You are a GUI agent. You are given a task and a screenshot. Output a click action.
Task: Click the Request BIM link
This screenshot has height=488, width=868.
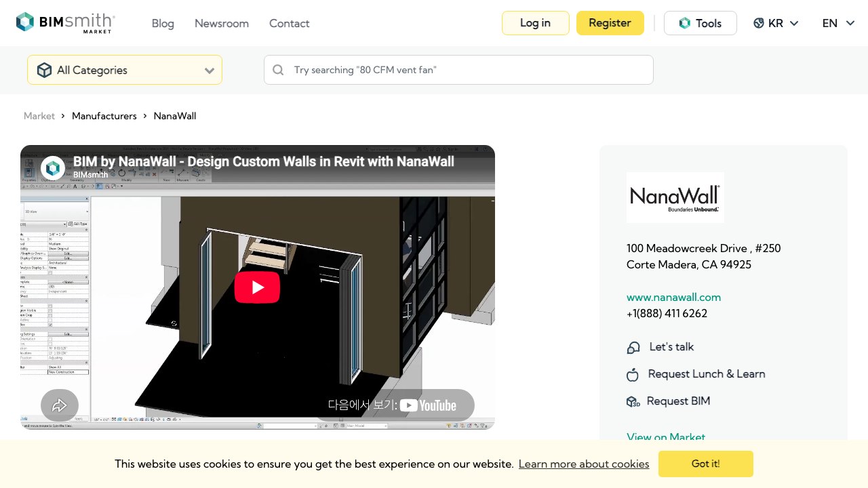678,401
